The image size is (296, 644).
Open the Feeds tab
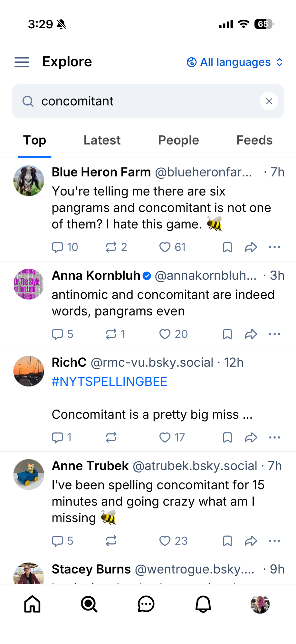click(x=254, y=140)
